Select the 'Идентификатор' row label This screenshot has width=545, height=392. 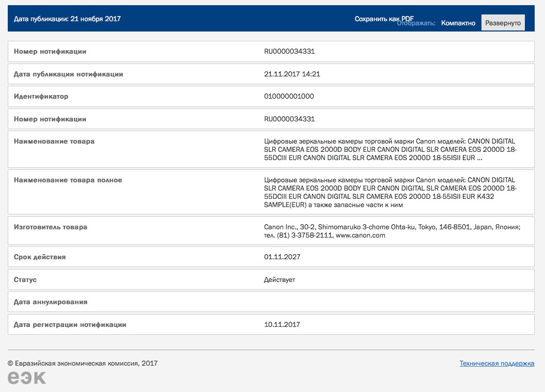tap(41, 96)
